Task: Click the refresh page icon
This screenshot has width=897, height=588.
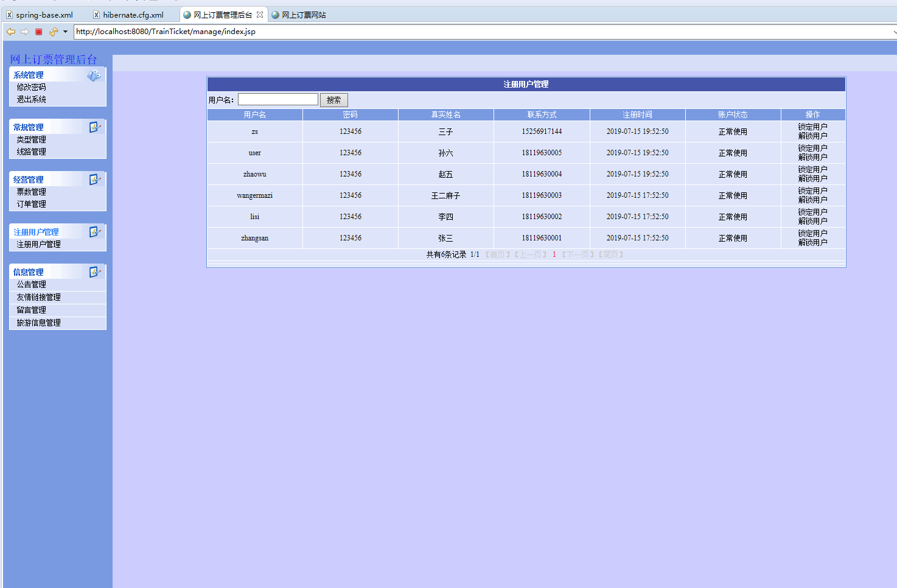Action: [52, 31]
